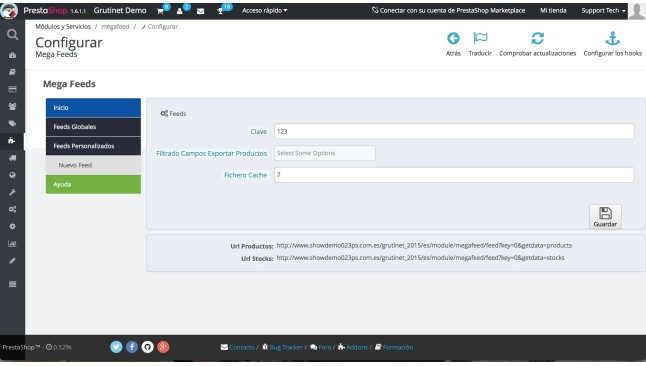Open Shipping truck icon in sidebar
This screenshot has height=366, width=646.
pos(12,158)
